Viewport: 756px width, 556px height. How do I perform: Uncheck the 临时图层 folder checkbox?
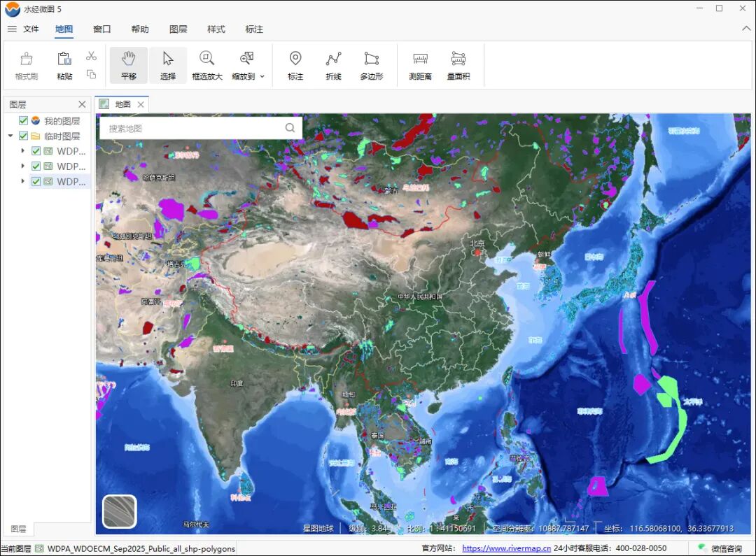click(24, 136)
